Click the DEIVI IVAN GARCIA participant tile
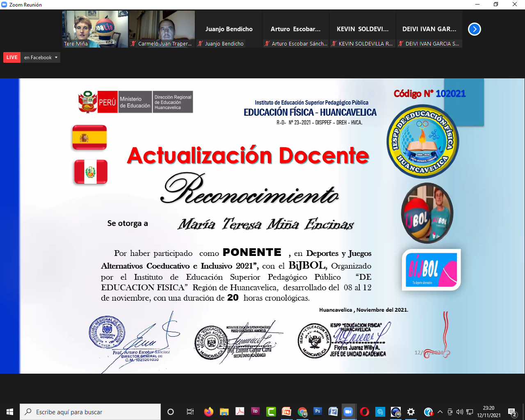 [429, 29]
